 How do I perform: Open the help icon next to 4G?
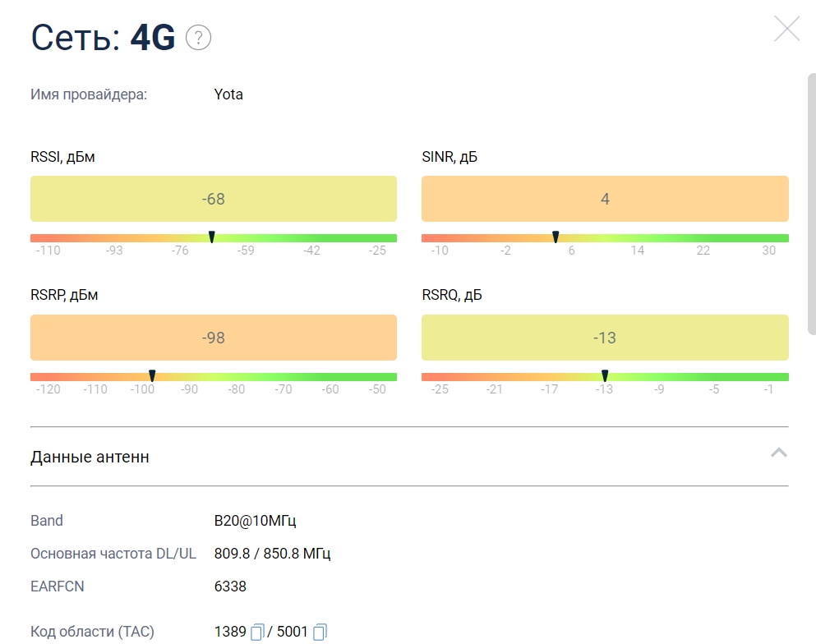(x=199, y=38)
